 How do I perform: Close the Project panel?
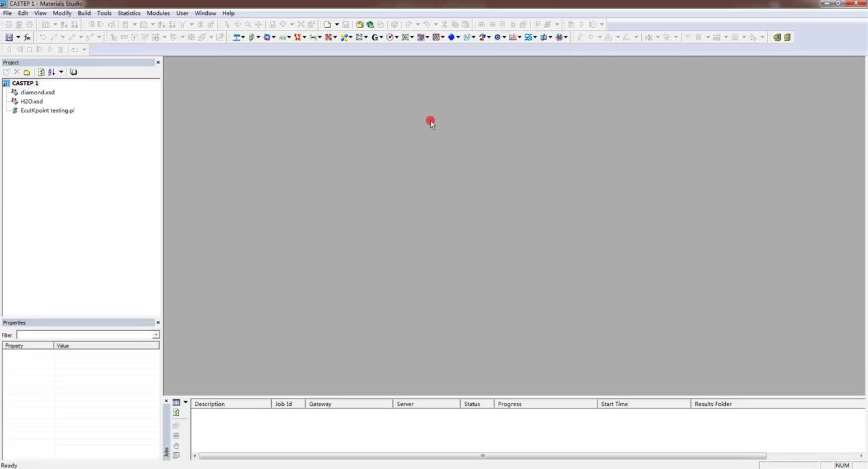coord(158,63)
